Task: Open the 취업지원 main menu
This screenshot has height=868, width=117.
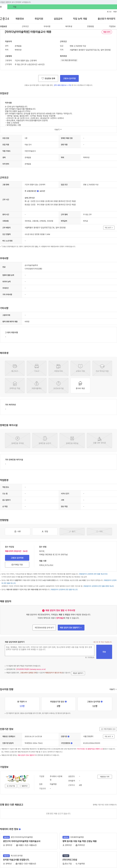Action: (39, 19)
